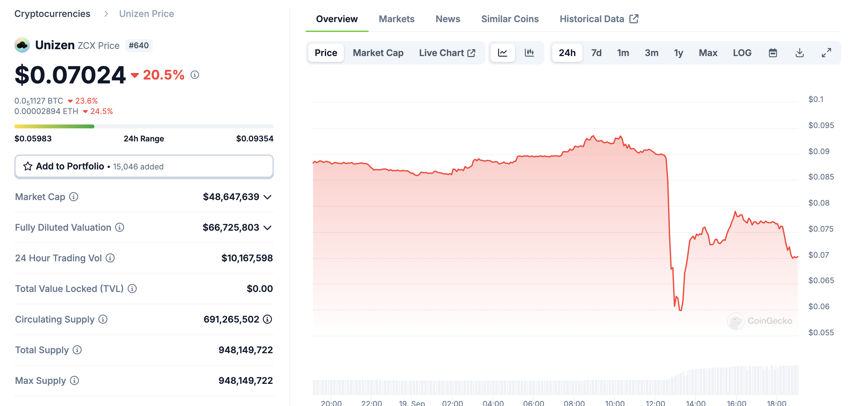This screenshot has width=868, height=406.
Task: Download chart data icon
Action: (x=799, y=52)
